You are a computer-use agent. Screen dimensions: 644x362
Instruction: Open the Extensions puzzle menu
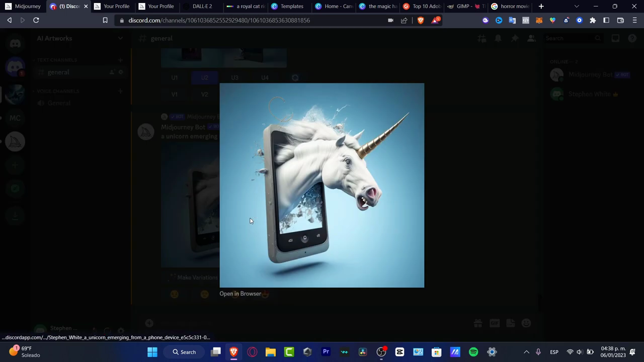(x=593, y=20)
